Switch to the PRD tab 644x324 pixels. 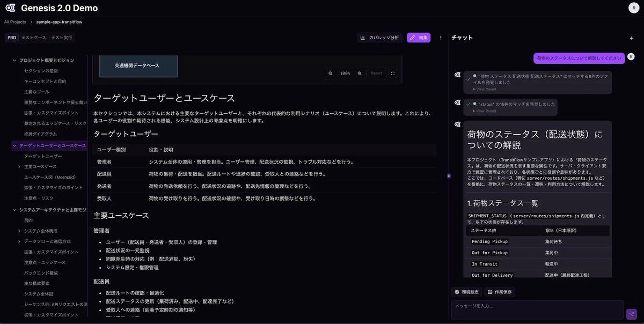click(x=11, y=38)
